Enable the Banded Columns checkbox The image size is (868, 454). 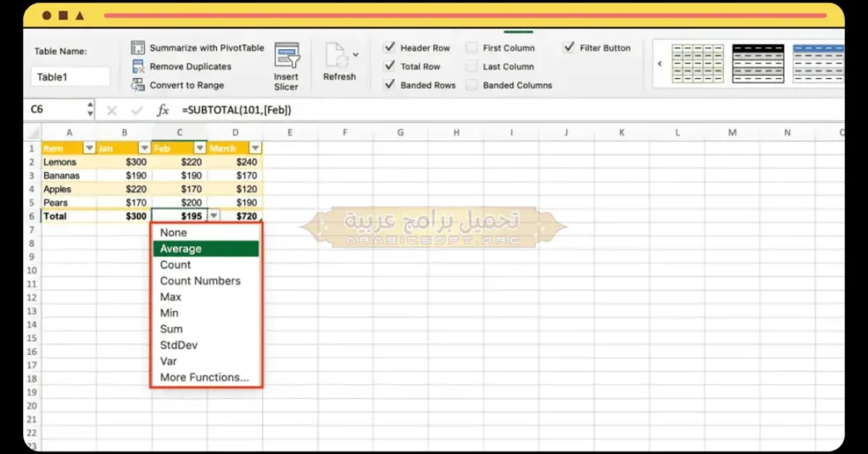[x=471, y=85]
